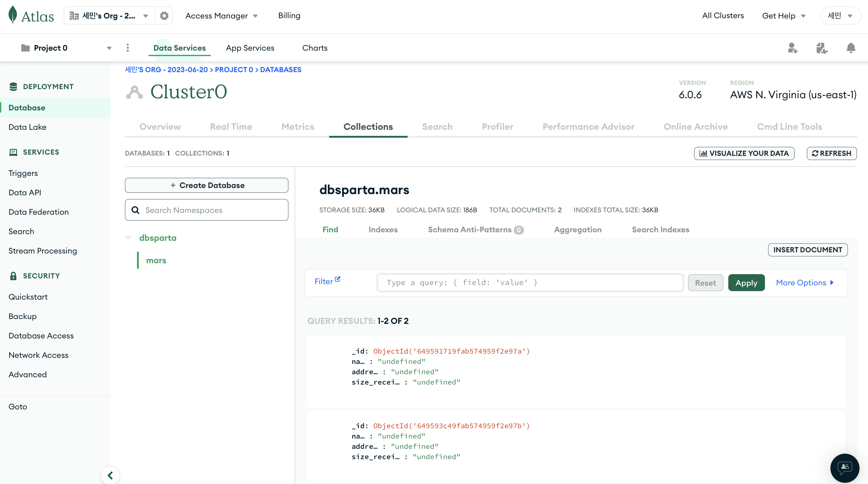Open notifications bell icon
This screenshot has height=484, width=868.
[851, 48]
